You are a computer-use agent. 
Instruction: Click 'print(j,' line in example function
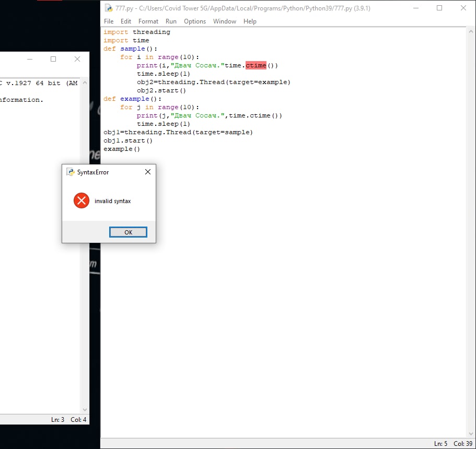[210, 115]
